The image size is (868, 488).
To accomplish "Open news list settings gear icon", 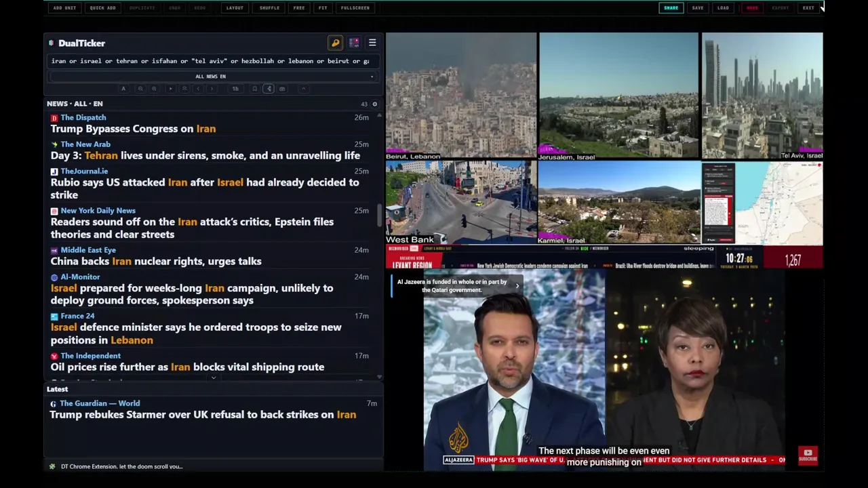I will [374, 104].
